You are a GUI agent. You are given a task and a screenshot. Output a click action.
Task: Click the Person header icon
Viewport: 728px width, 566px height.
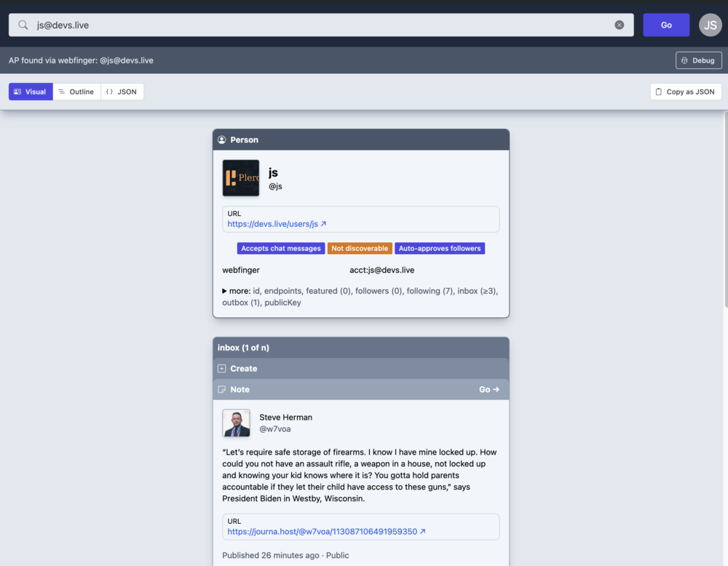(x=222, y=140)
